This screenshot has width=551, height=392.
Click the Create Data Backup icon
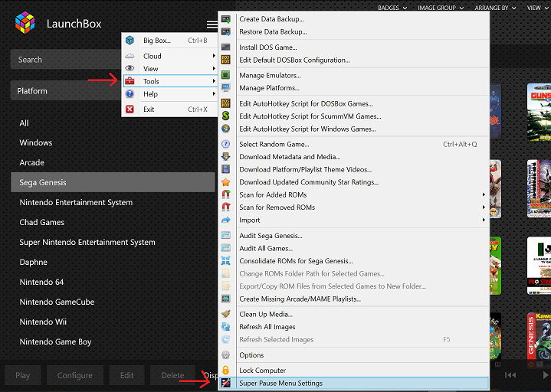225,19
